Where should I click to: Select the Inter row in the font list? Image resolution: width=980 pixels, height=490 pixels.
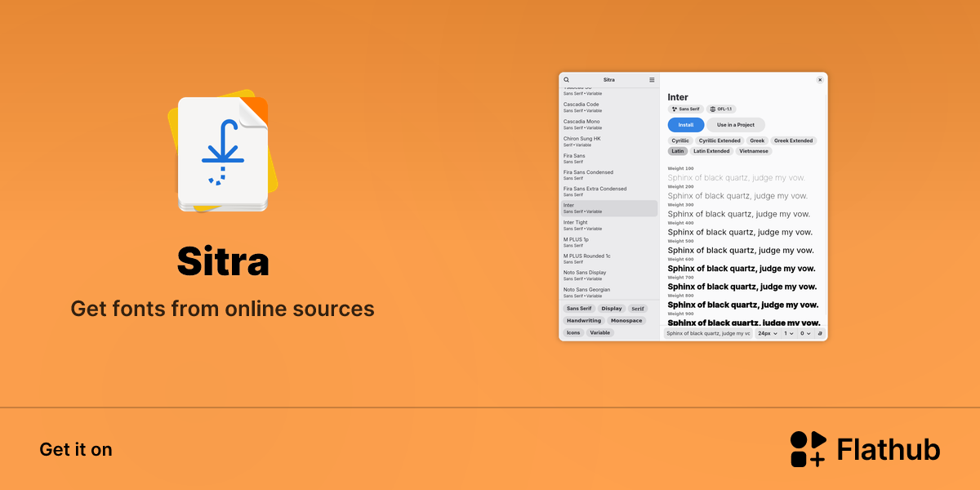point(609,208)
